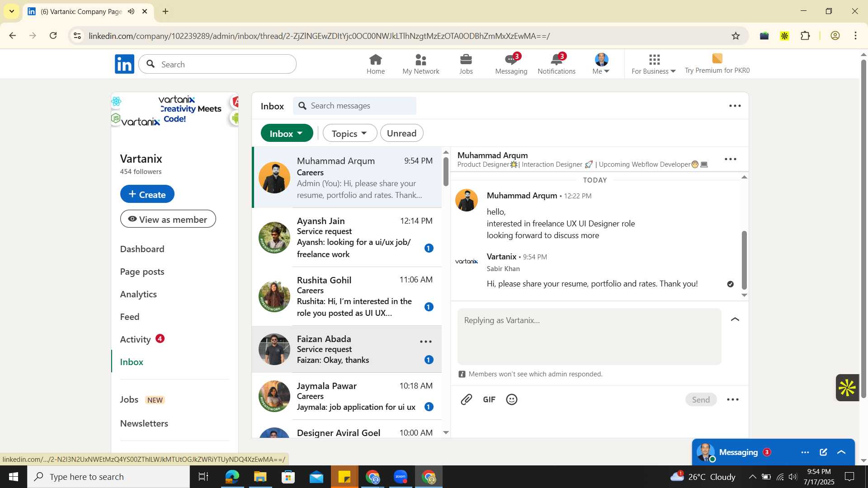Click Muhammad Arqum name in thread header
868x488 pixels.
click(x=492, y=155)
